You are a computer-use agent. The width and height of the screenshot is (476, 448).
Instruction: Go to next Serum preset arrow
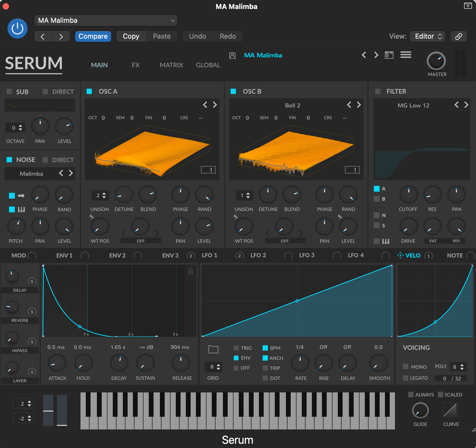coord(376,55)
